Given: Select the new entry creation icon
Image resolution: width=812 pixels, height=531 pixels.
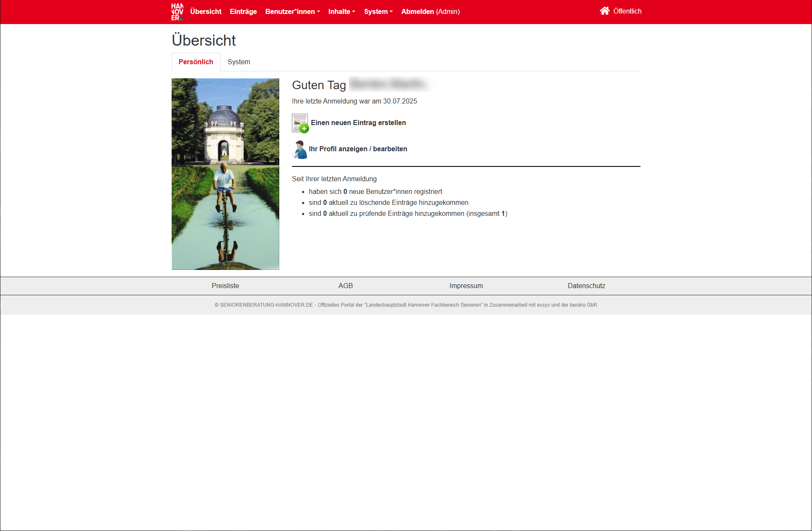Looking at the screenshot, I should 300,123.
